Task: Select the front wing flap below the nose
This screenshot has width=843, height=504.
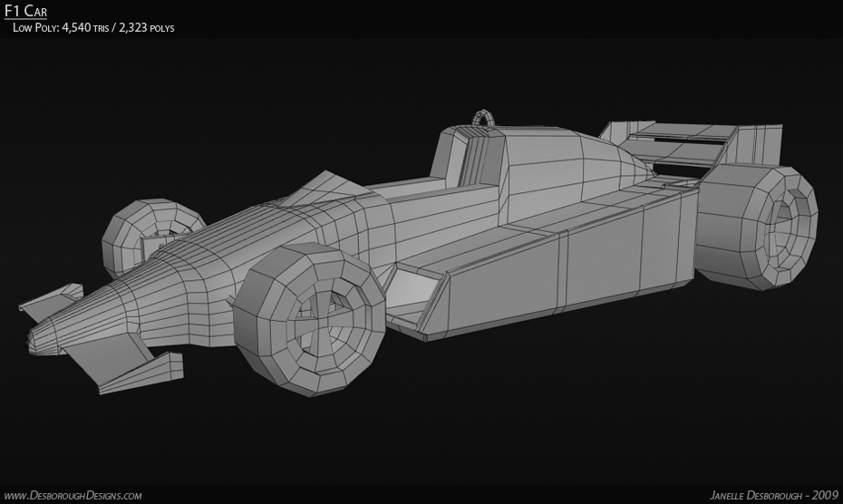Action: (140, 372)
